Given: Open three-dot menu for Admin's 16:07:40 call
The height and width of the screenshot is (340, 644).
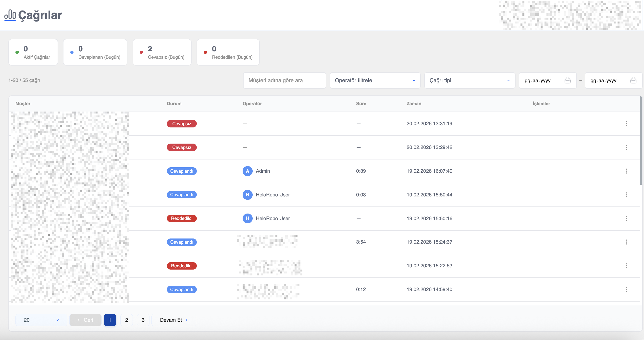Looking at the screenshot, I should point(626,171).
